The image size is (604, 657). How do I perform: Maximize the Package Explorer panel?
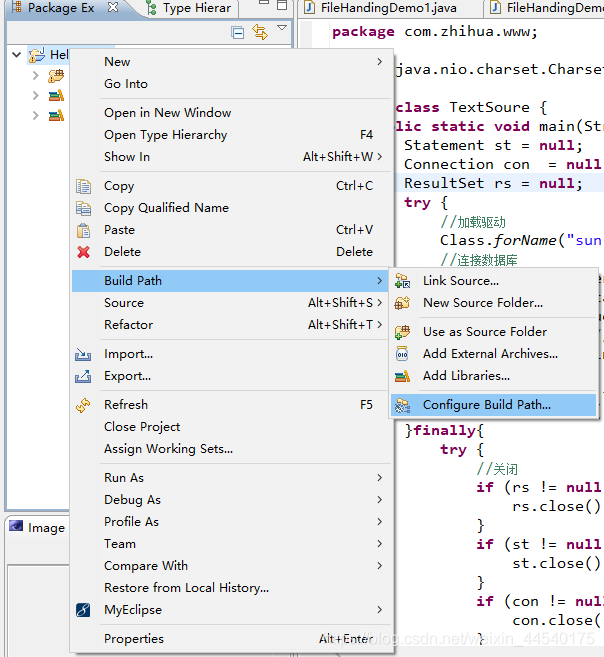point(282,5)
